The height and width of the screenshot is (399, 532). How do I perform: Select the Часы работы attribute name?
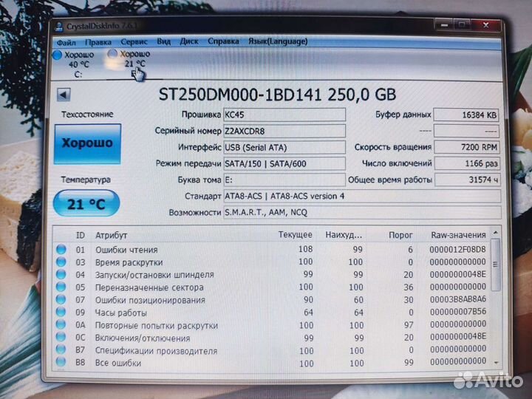121,313
